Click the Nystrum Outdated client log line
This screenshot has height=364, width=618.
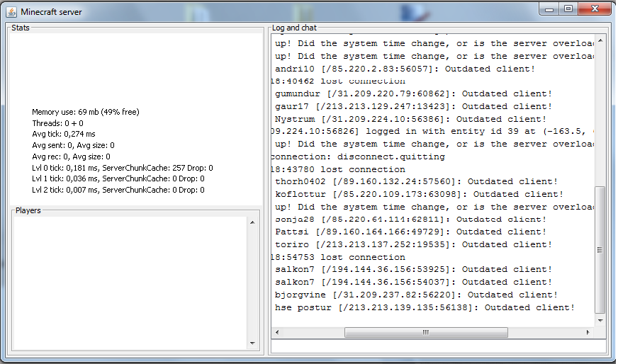pyautogui.click(x=410, y=119)
